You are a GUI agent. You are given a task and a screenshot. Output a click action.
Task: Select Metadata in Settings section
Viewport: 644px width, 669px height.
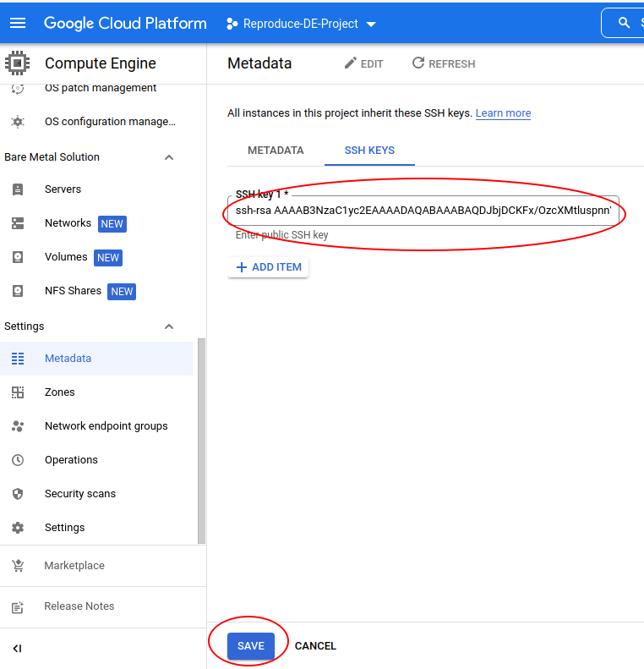96,359
